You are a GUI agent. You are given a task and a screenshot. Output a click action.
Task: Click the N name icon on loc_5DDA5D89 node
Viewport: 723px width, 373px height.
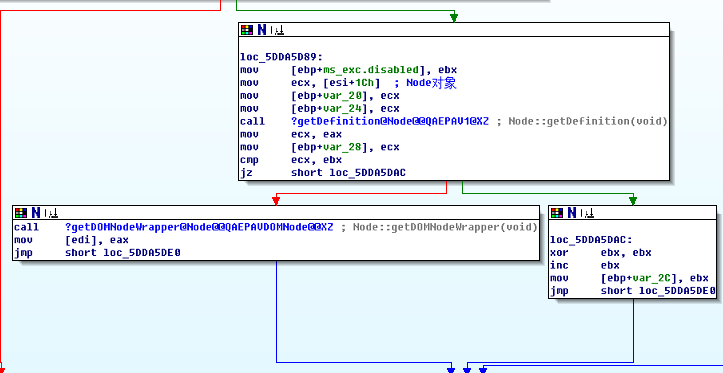[262, 30]
